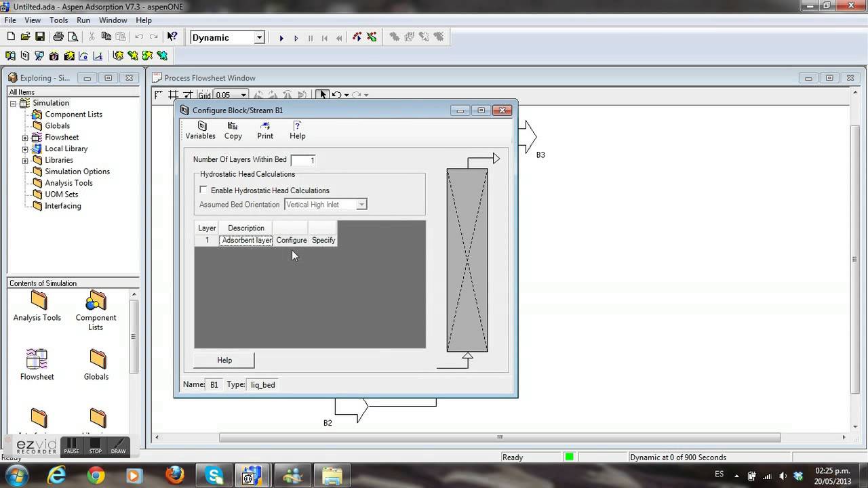The height and width of the screenshot is (488, 868).
Task: Click Specify for layer 1
Action: click(x=323, y=240)
